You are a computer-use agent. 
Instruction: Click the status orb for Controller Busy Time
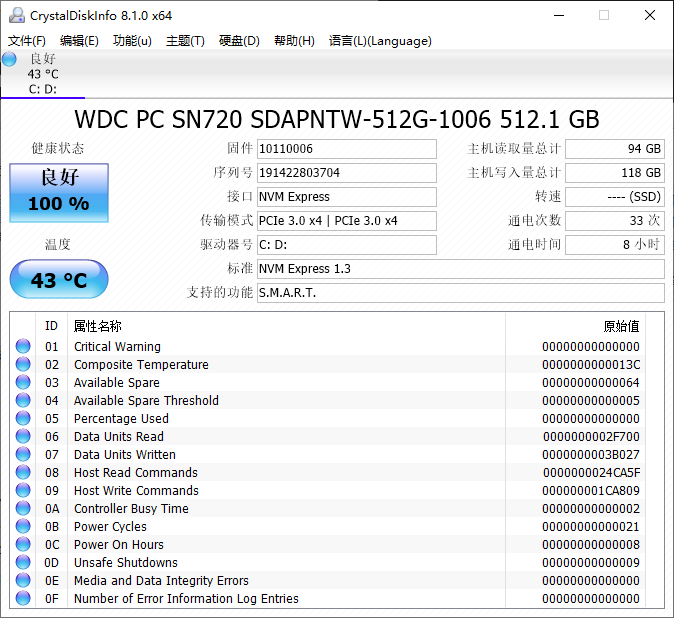[x=23, y=508]
